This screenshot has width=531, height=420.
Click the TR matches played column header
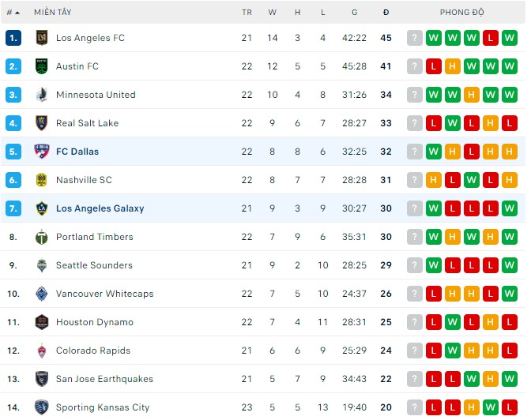pyautogui.click(x=247, y=13)
